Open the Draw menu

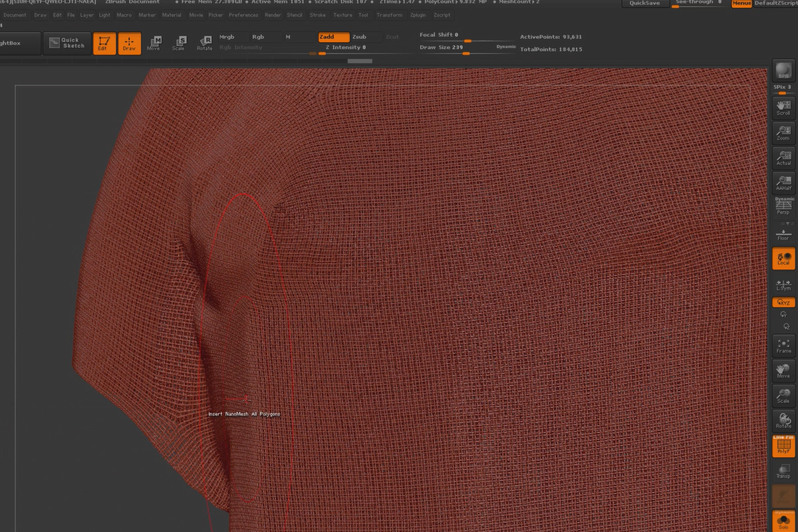[41, 15]
